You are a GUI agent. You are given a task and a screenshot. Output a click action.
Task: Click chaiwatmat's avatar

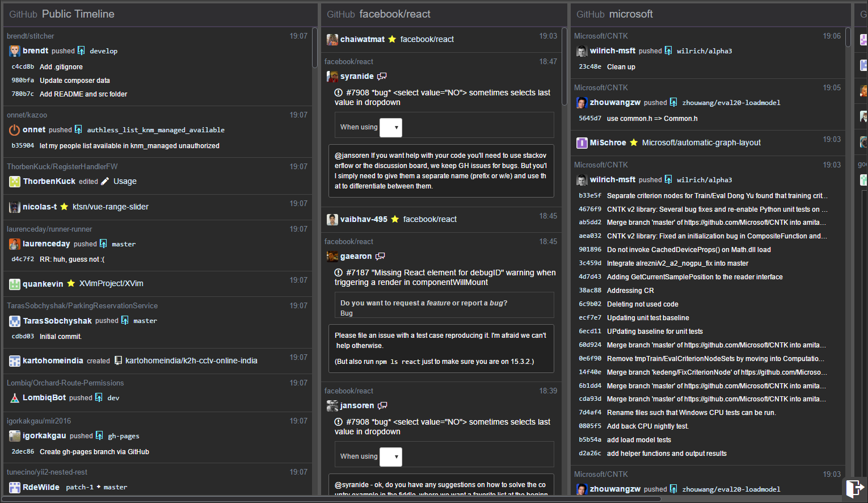tap(332, 40)
